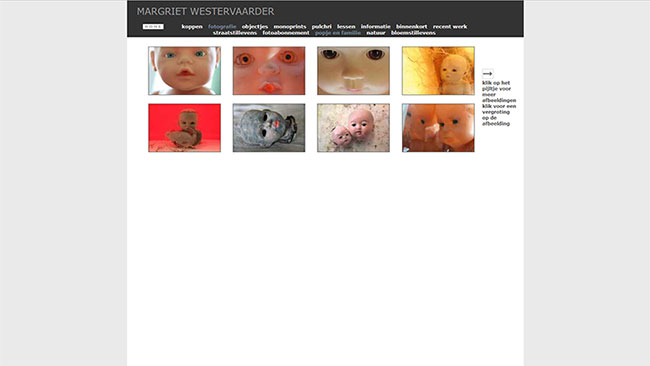Select the straatstillevens submenu

pyautogui.click(x=235, y=33)
